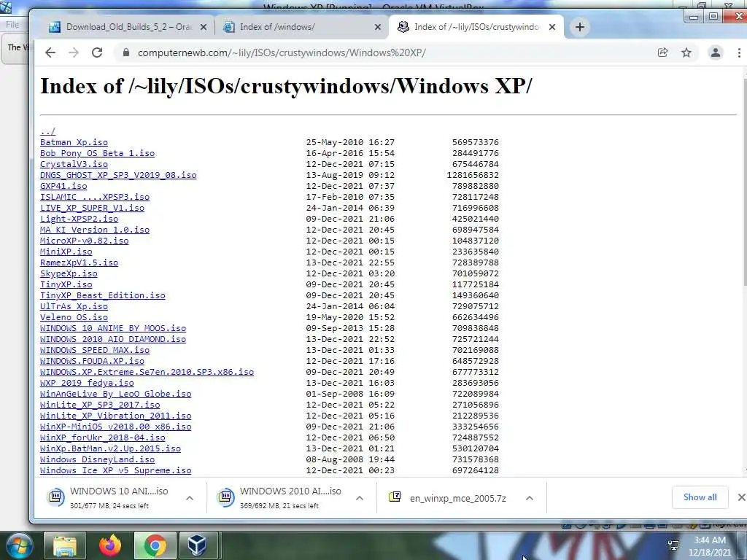The height and width of the screenshot is (560, 747).
Task: Download CrystalV3.iso
Action: (74, 164)
